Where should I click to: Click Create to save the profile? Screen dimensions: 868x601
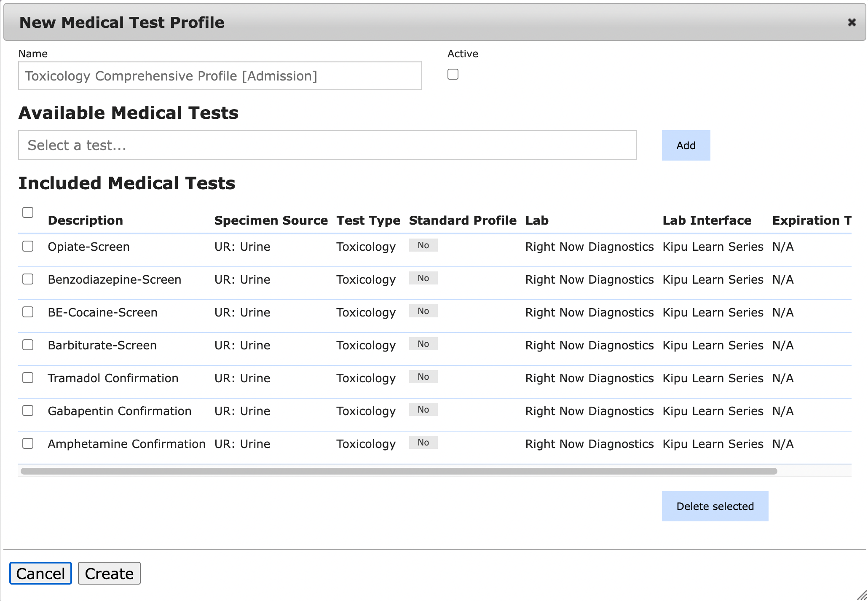[x=109, y=574]
